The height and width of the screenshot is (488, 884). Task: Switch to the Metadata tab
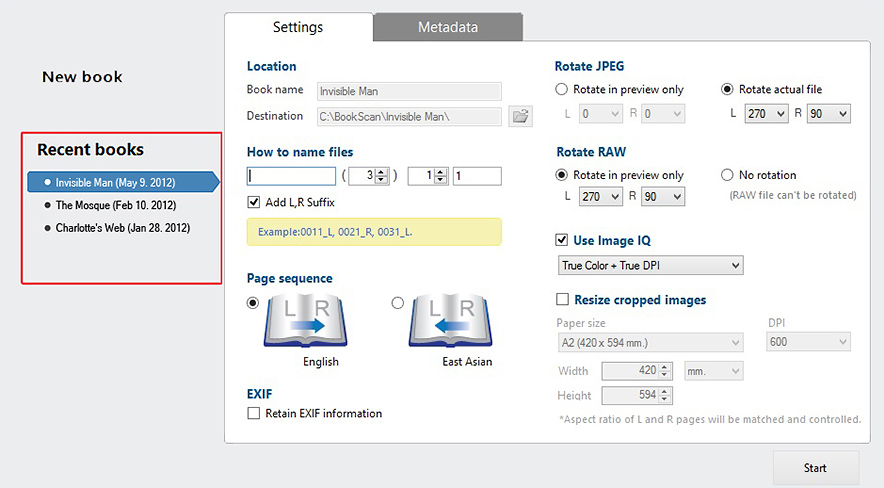tap(448, 27)
